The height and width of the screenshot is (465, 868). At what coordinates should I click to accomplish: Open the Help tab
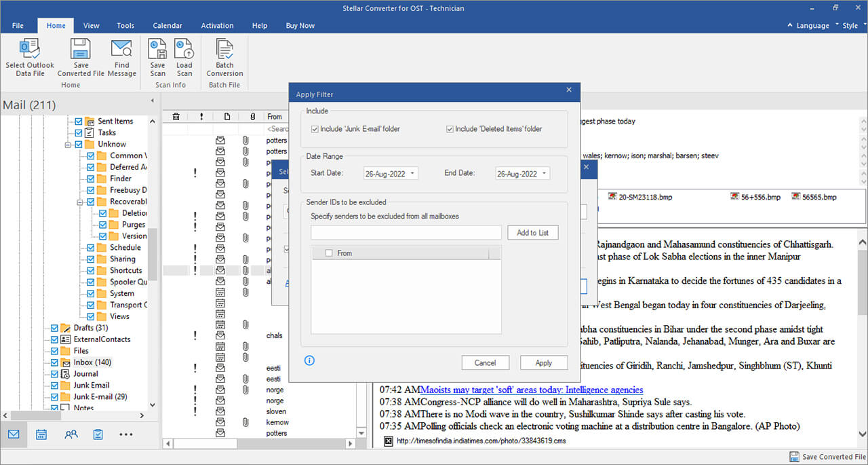click(260, 26)
